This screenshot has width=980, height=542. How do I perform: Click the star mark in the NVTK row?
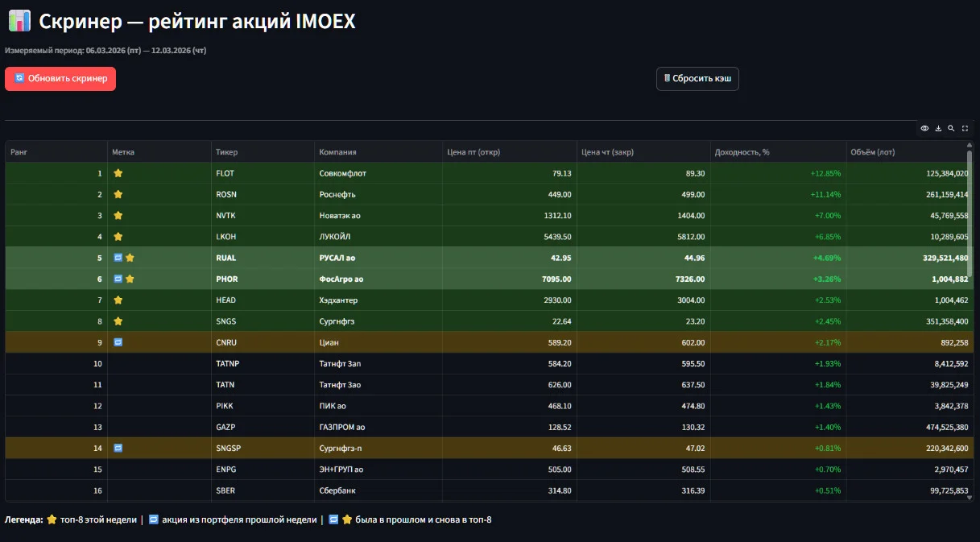[118, 216]
